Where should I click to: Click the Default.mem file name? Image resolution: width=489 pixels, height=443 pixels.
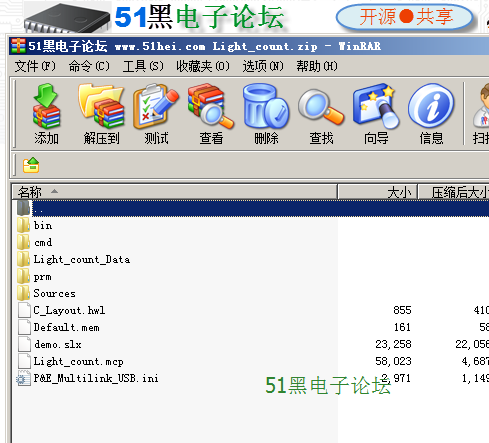(67, 327)
